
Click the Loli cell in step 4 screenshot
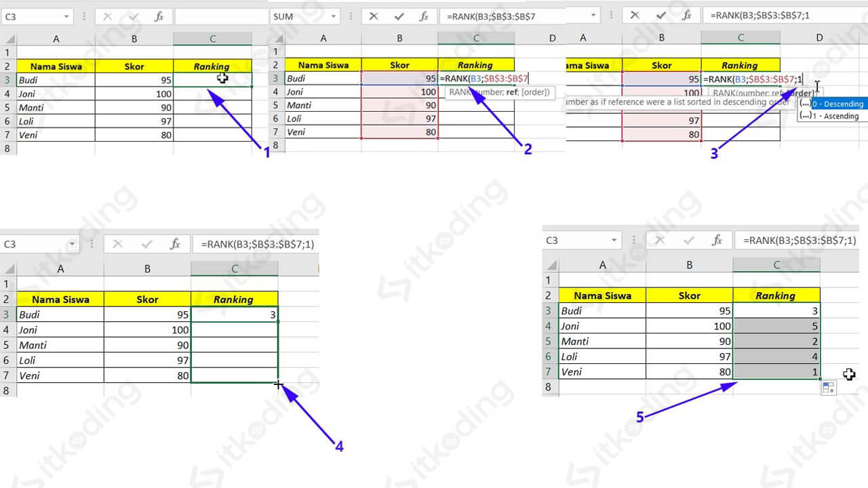pos(60,360)
